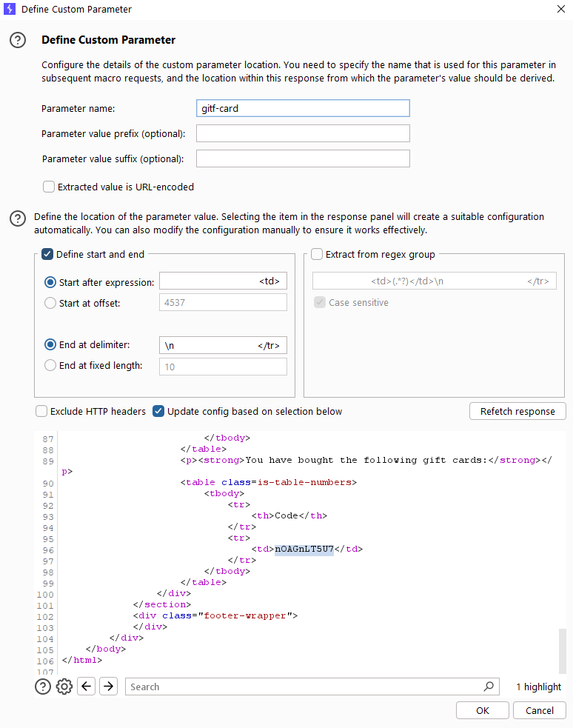The height and width of the screenshot is (728, 573).
Task: Click the '1 highlight' counter text
Action: tap(538, 687)
